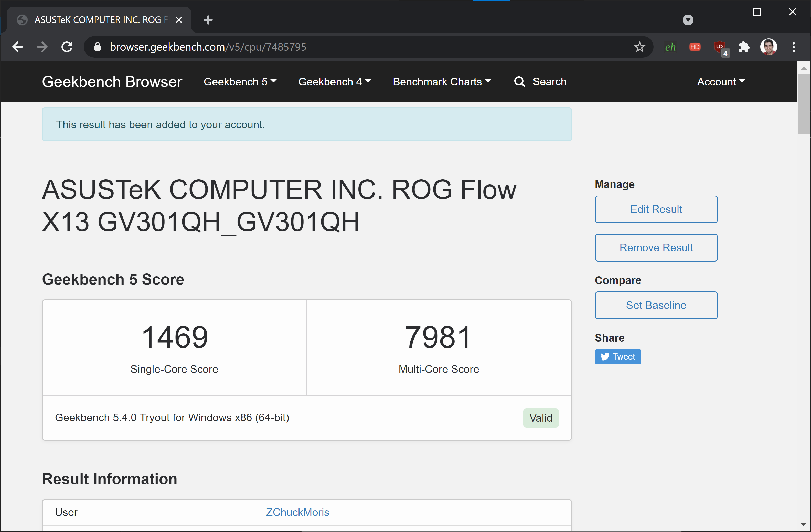Screen dimensions: 811x532
Task: Click the Geekbench 5.4.0 Tryout version text
Action: [x=172, y=418]
